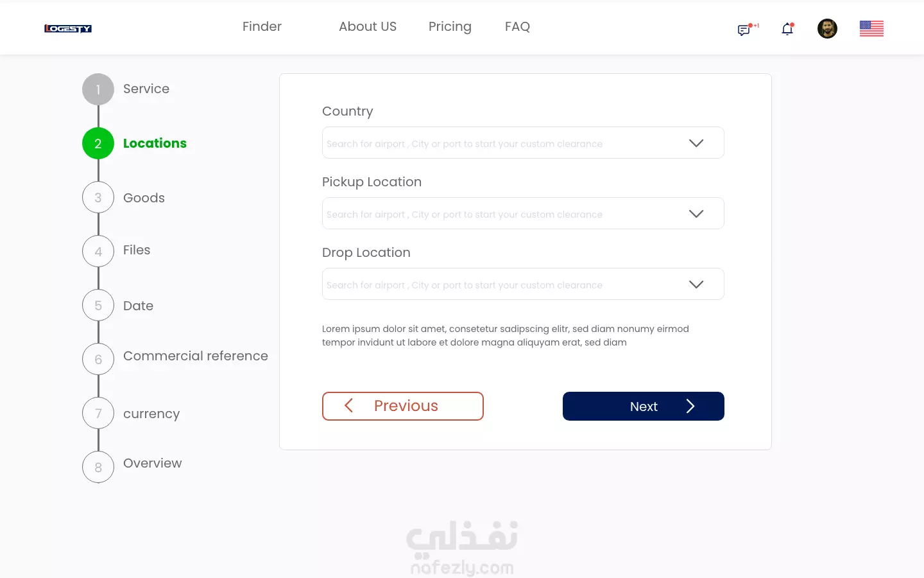Open the chat messages icon
Screen dimensions: 924x578
[x=744, y=30]
